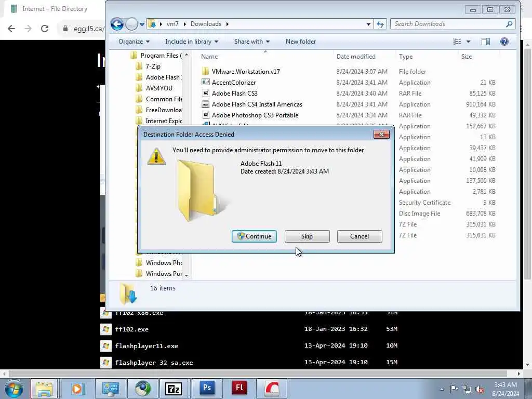
Task: Open Include in library menu
Action: tap(192, 42)
